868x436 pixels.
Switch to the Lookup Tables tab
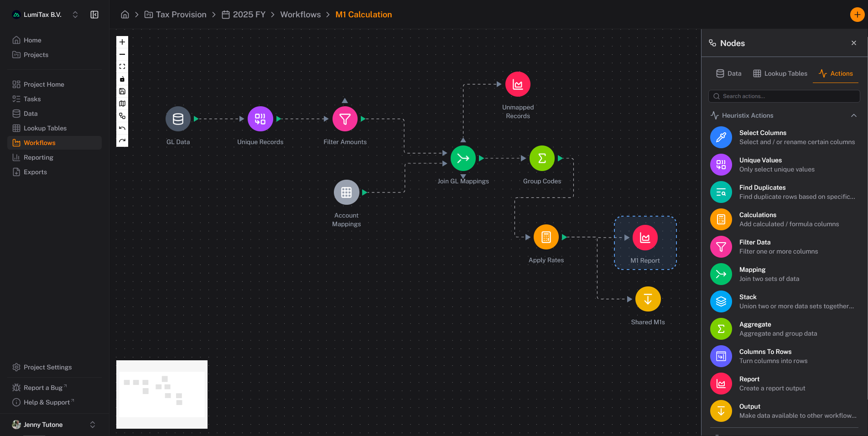[x=780, y=73]
